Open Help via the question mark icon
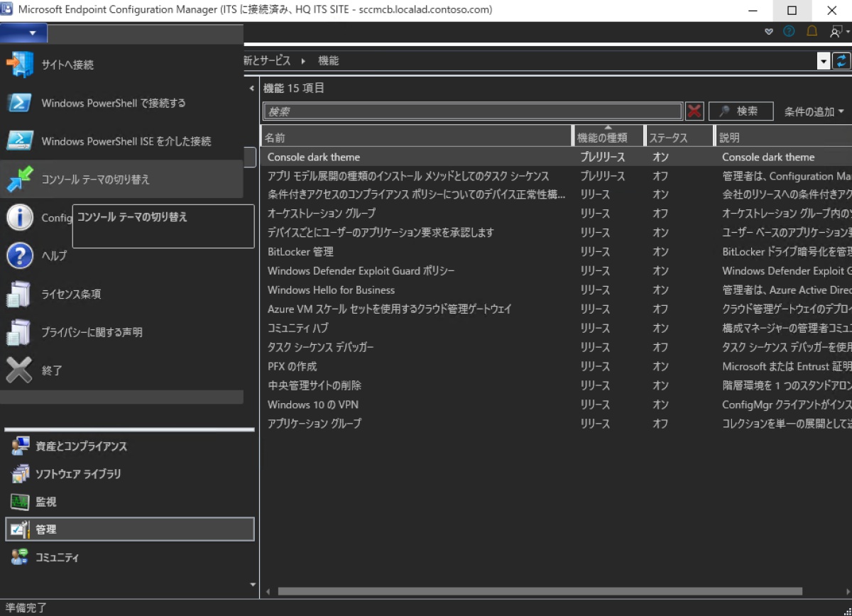The image size is (852, 616). [x=788, y=31]
